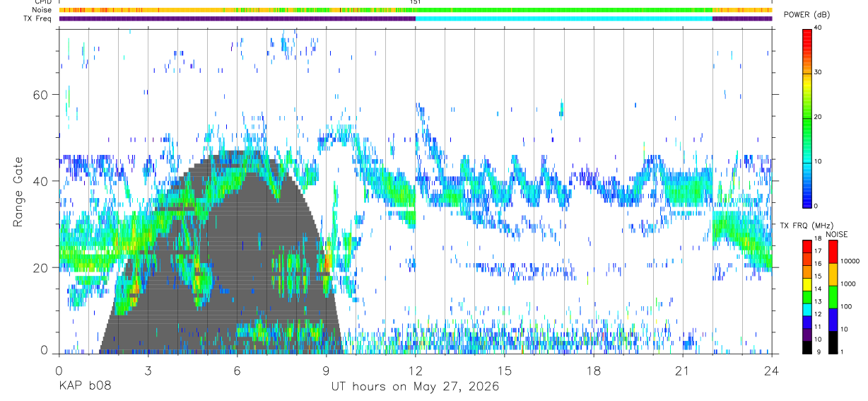Click the POWER (dB) legend title
This screenshot has width=868, height=401.
click(807, 15)
